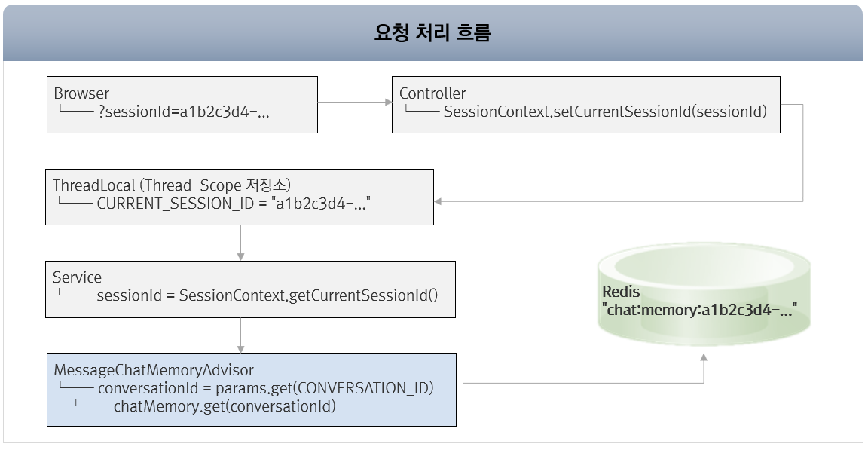868x450 pixels.
Task: Click the "Service" label text
Action: point(77,277)
